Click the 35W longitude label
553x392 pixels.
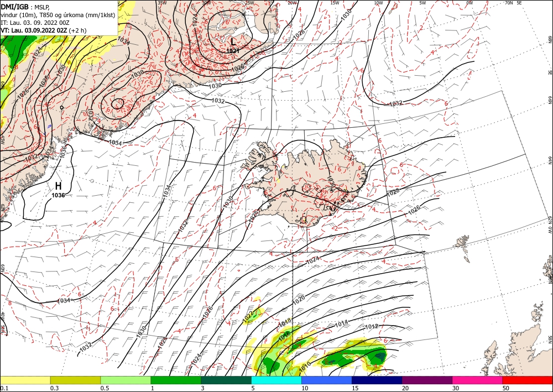pyautogui.click(x=162, y=3)
